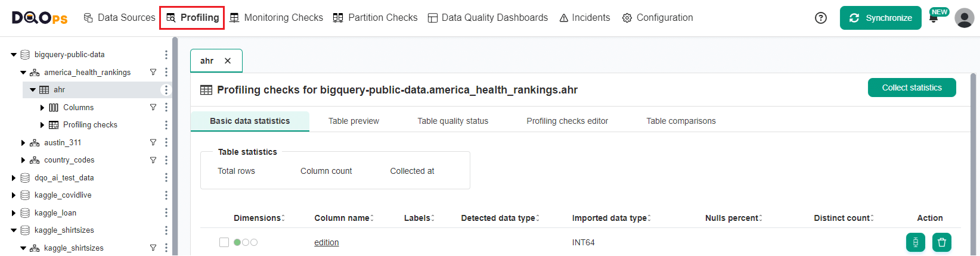The height and width of the screenshot is (256, 980).
Task: Collapse the bigquery-public-data connection
Action: point(14,55)
